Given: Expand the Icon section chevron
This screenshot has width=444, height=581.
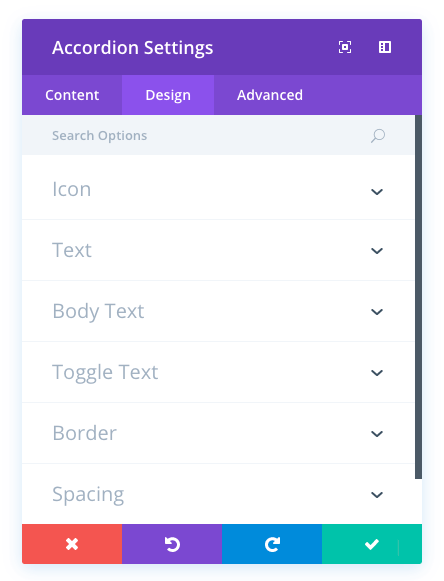Looking at the screenshot, I should (x=377, y=192).
